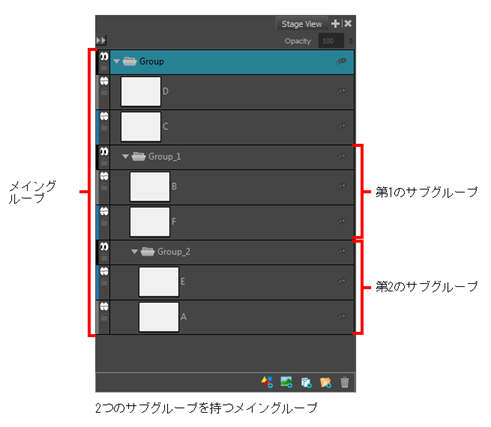This screenshot has width=491, height=427.
Task: Click the plus icon beside Stage View
Action: 335,24
